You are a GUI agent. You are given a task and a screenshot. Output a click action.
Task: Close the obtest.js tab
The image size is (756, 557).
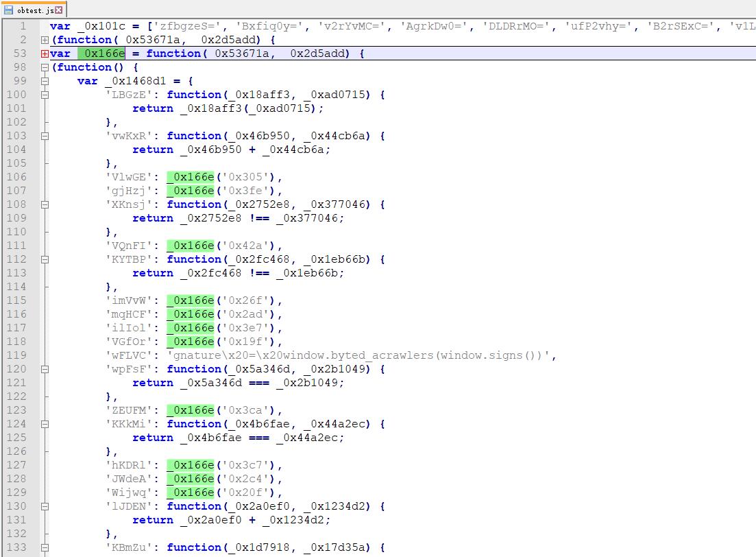59,10
